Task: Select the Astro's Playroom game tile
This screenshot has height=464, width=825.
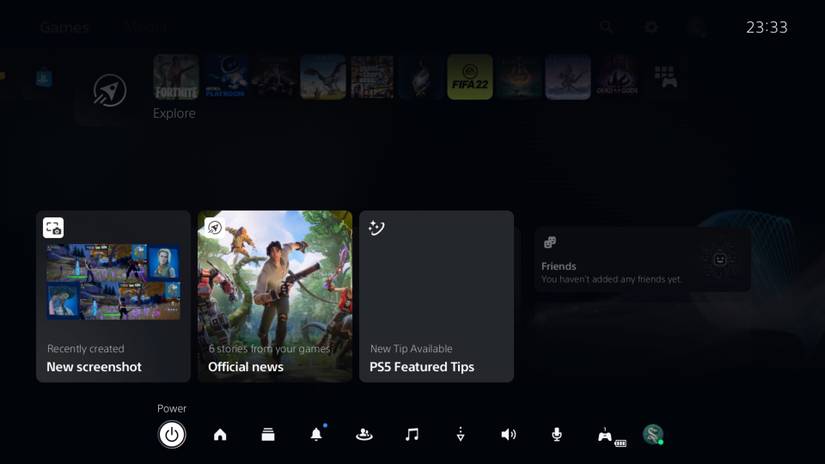Action: tap(225, 77)
